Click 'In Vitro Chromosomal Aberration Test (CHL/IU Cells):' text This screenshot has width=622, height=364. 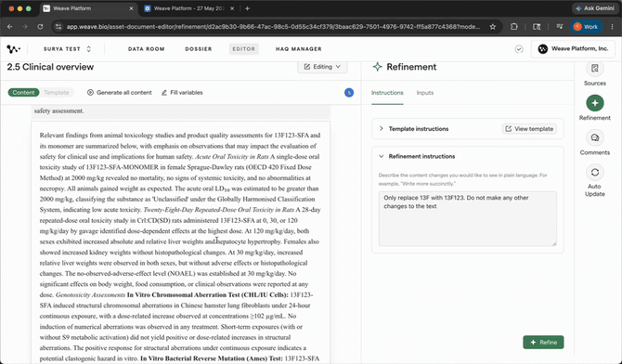[x=207, y=295]
